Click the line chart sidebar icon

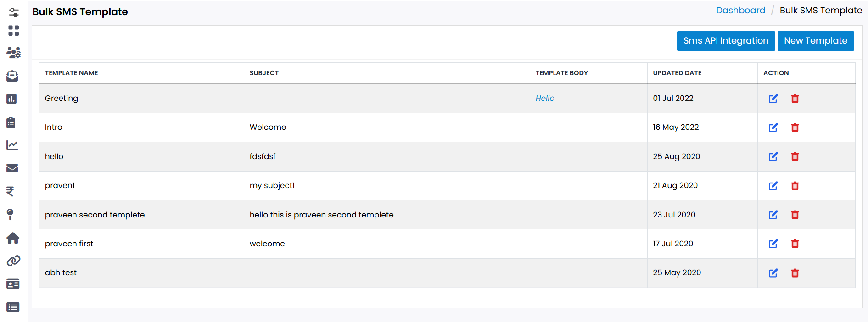12,145
